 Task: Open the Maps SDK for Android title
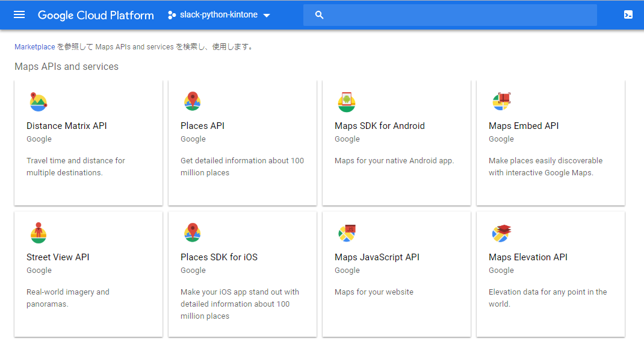click(x=380, y=126)
